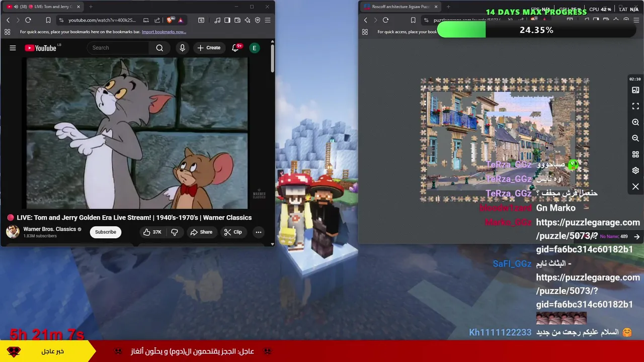The height and width of the screenshot is (362, 644).
Task: Create a Clip of the live stream
Action: (233, 232)
